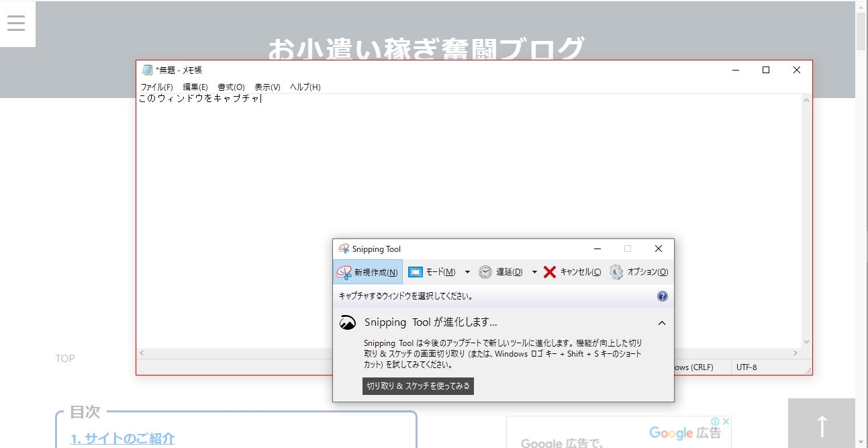Viewport: 868px width, 448px height.
Task: Click the キャプチャするウィンドウを選択してください instruction text
Action: 407,296
